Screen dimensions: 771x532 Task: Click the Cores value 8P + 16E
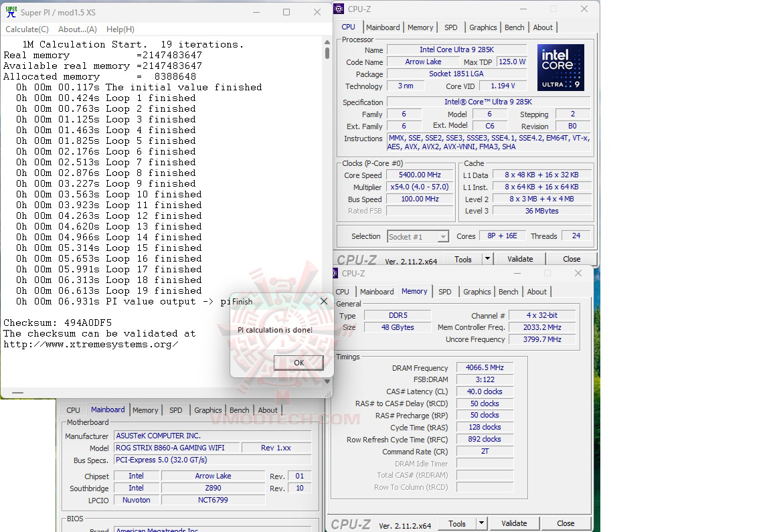pyautogui.click(x=502, y=236)
